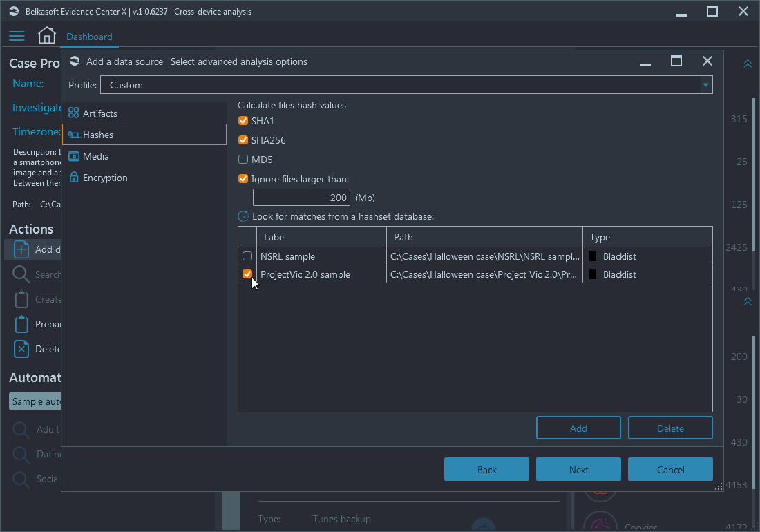The image size is (760, 532).
Task: Click the black swatch for NSRL sample
Action: pyautogui.click(x=593, y=256)
